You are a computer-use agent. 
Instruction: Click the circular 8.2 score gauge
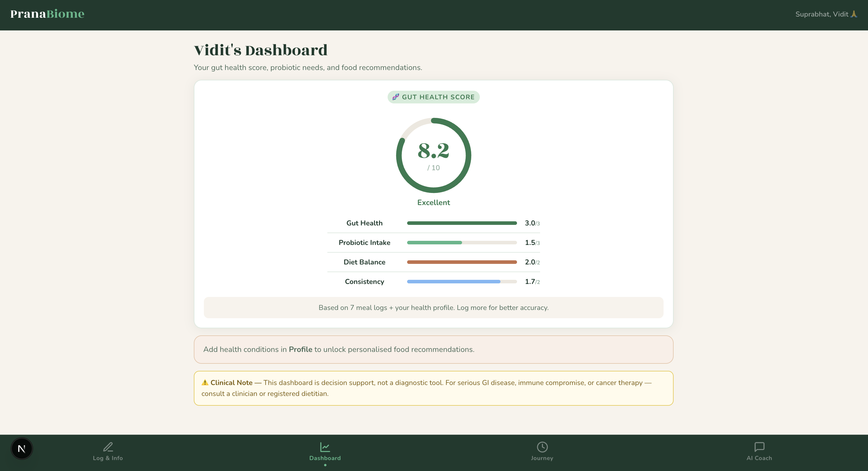[433, 155]
